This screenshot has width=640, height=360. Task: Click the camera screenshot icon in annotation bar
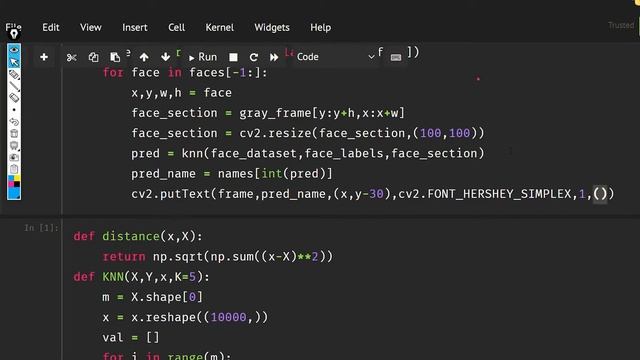[x=14, y=157]
